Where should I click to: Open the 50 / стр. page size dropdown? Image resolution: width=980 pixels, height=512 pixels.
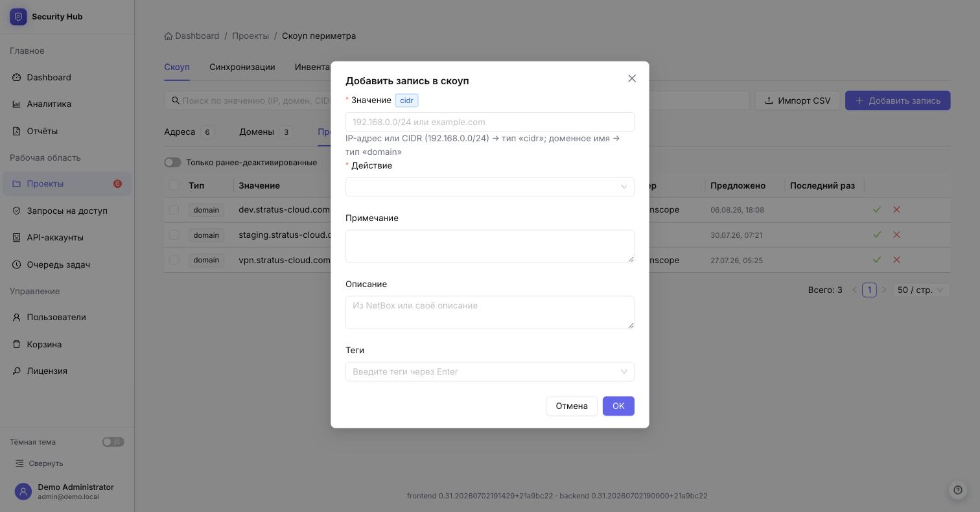tap(921, 290)
